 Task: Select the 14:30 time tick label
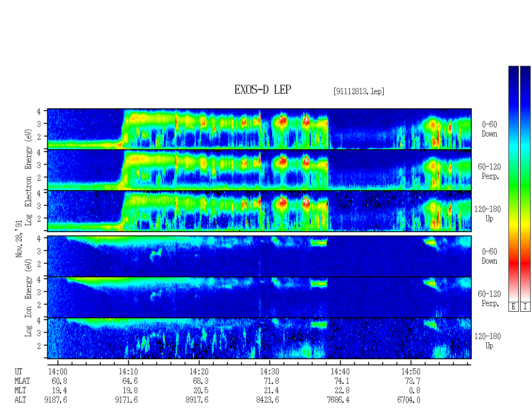269,372
